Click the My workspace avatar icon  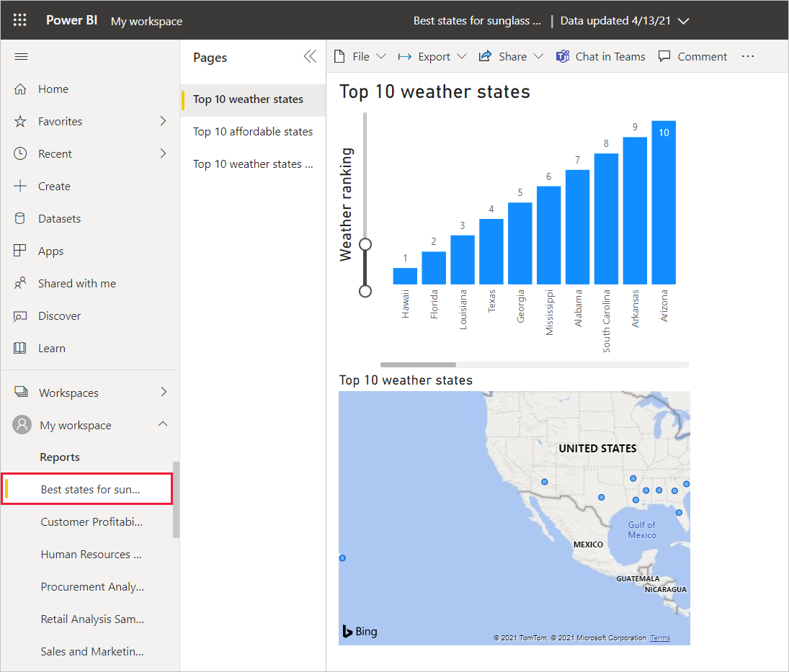pos(22,424)
